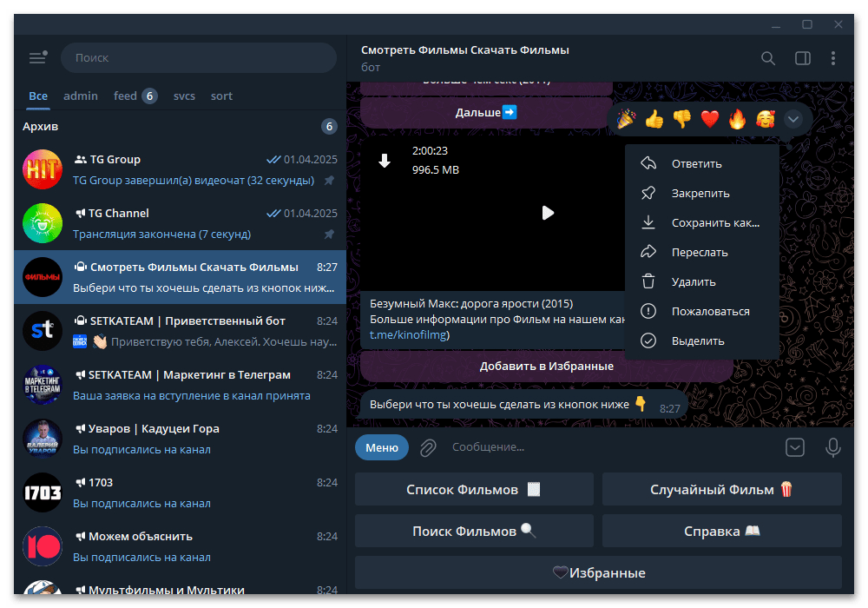Viewport: 868px width, 608px height.
Task: Hide the bot keyboard icon
Action: pyautogui.click(x=795, y=447)
